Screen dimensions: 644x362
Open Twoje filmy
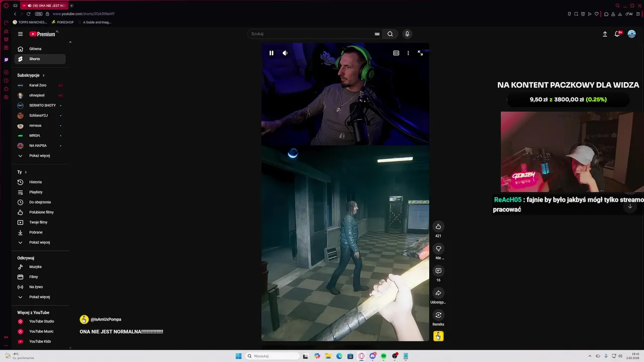coord(40,222)
